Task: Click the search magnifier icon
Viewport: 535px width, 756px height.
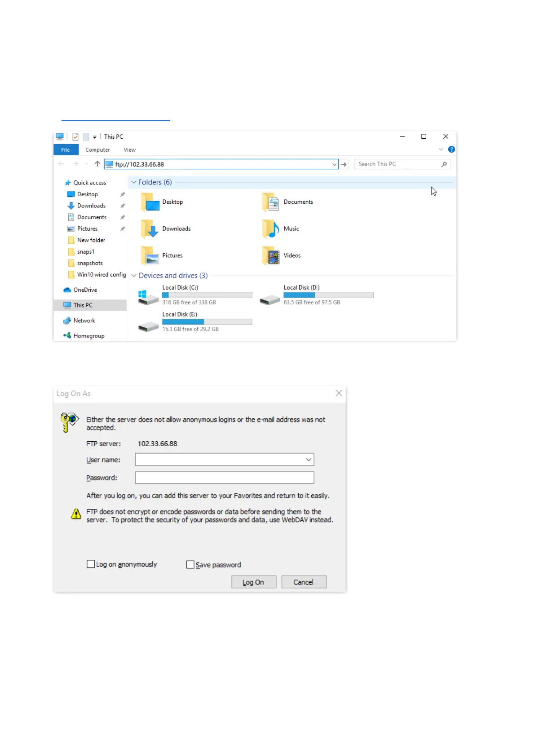Action: tap(444, 164)
